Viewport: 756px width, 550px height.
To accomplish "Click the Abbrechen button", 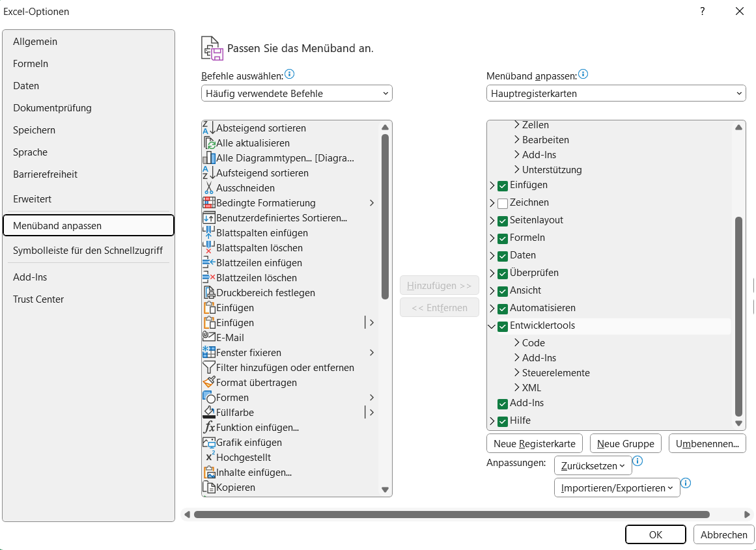I will (x=723, y=534).
